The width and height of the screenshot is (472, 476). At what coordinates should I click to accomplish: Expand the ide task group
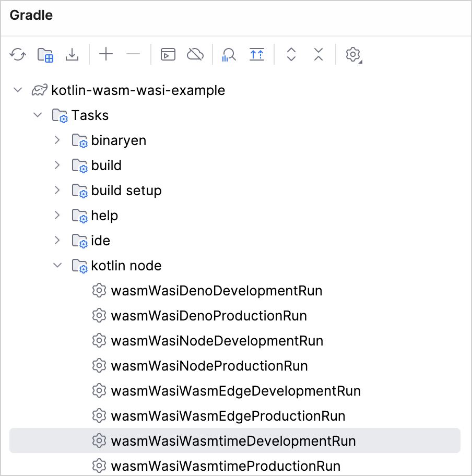tap(57, 240)
